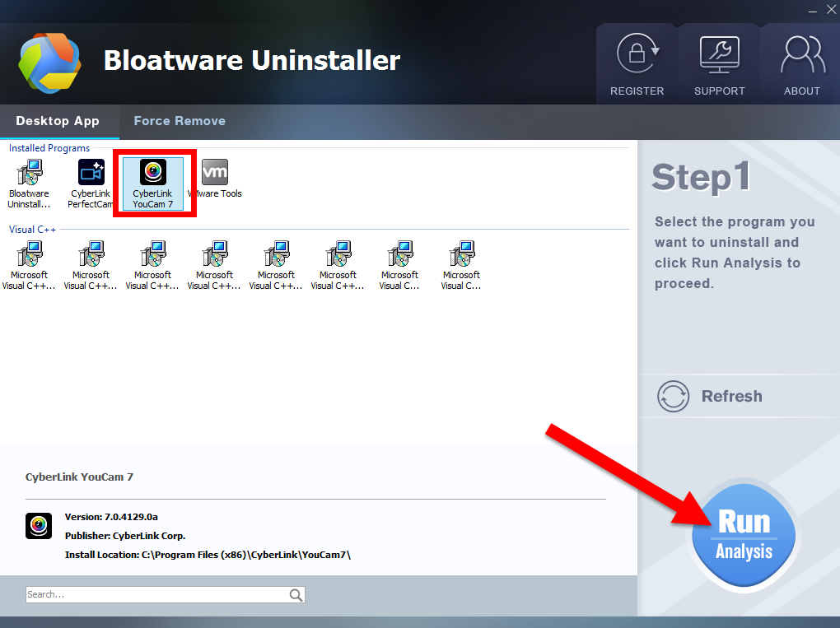
Task: Select CyberLink YouCam 7 in the programs list
Action: coord(152,184)
